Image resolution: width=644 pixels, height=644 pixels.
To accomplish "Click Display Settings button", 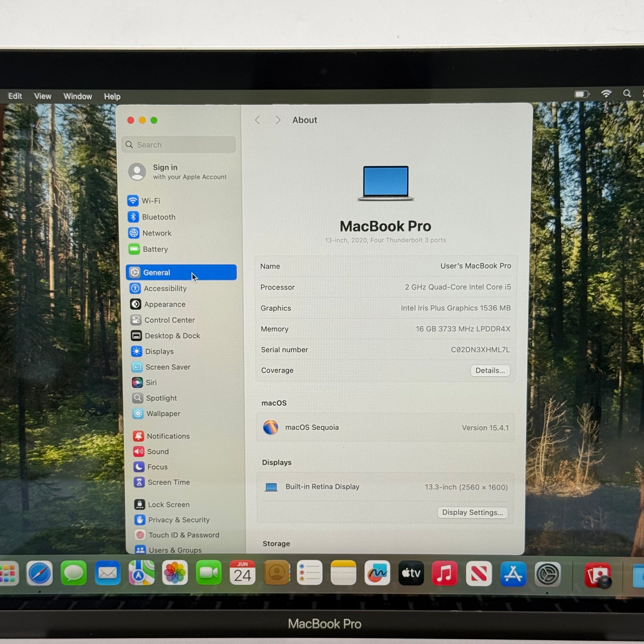I will coord(472,513).
